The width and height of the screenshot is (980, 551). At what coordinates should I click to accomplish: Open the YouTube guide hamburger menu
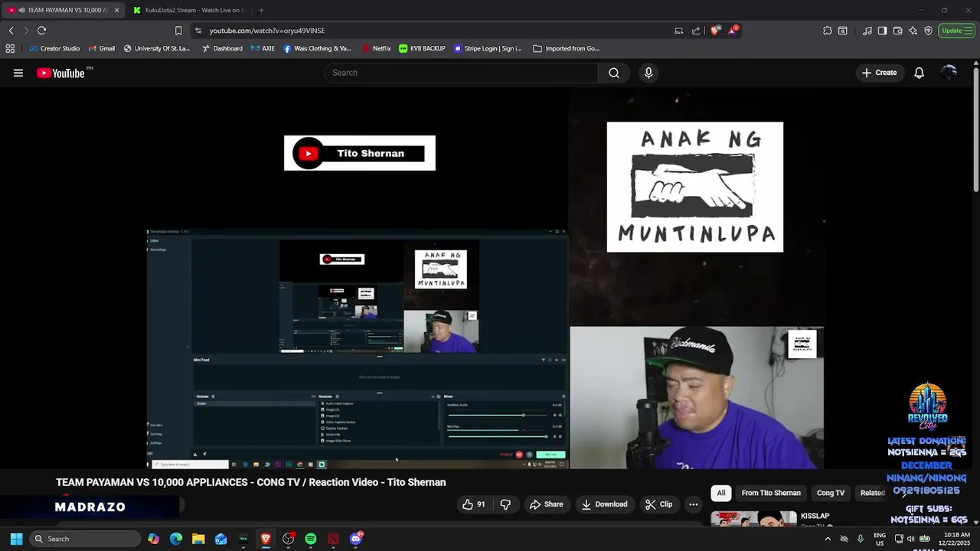(18, 73)
